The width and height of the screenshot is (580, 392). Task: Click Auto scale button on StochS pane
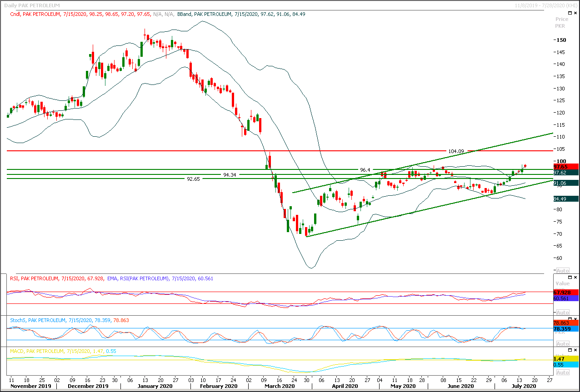point(562,344)
